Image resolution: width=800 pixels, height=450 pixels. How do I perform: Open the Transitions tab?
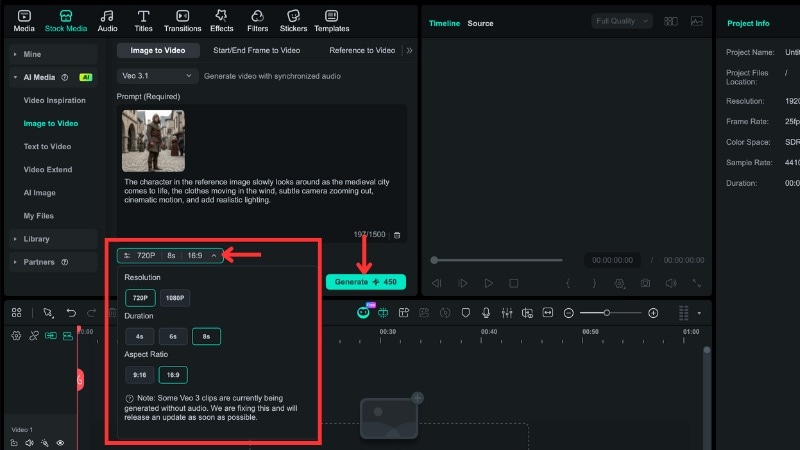pyautogui.click(x=182, y=21)
